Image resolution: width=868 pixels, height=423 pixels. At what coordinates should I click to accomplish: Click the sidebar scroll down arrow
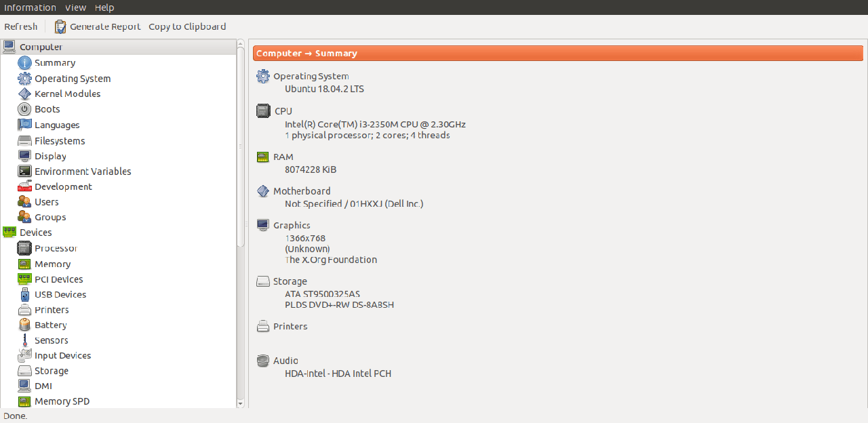240,403
